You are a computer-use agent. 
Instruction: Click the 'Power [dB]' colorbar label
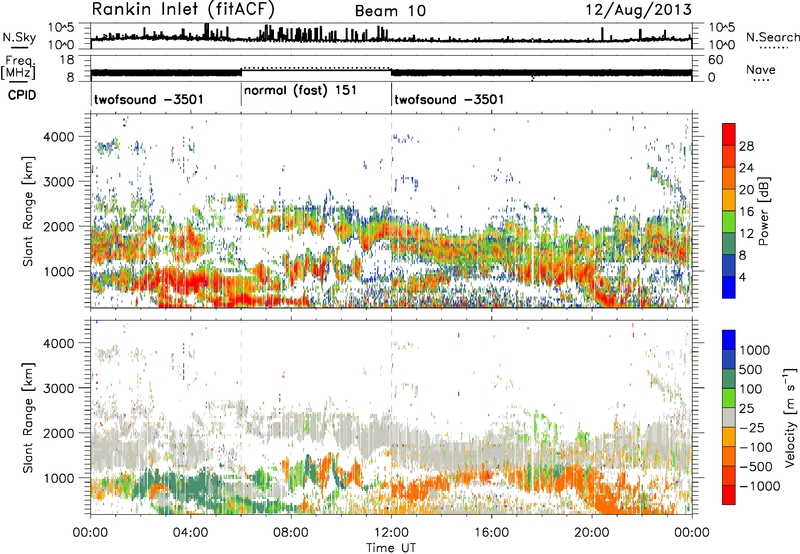(x=763, y=211)
